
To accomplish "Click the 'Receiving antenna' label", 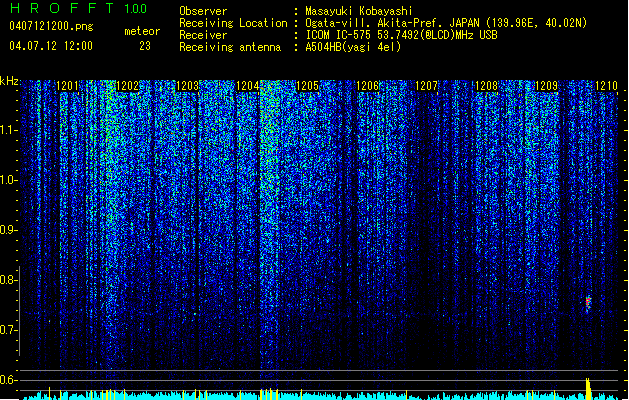I will click(x=230, y=47).
